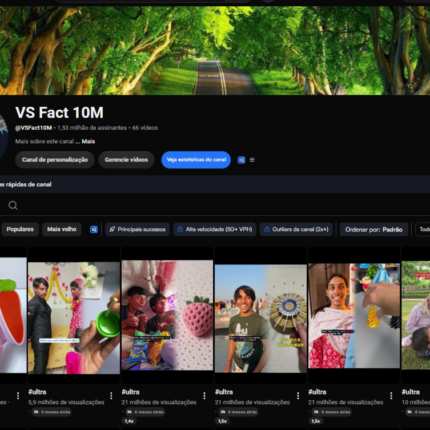
Task: Open the Canal de personalização button
Action: 55,160
